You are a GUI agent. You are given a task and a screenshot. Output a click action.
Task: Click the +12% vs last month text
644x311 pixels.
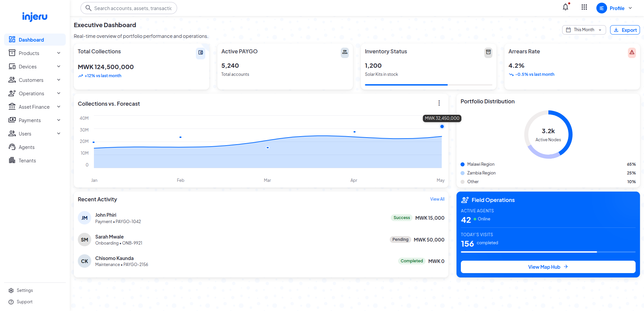click(x=103, y=76)
